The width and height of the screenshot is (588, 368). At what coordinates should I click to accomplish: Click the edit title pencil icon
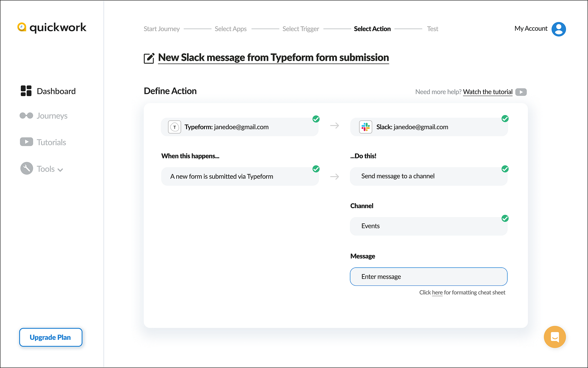149,58
